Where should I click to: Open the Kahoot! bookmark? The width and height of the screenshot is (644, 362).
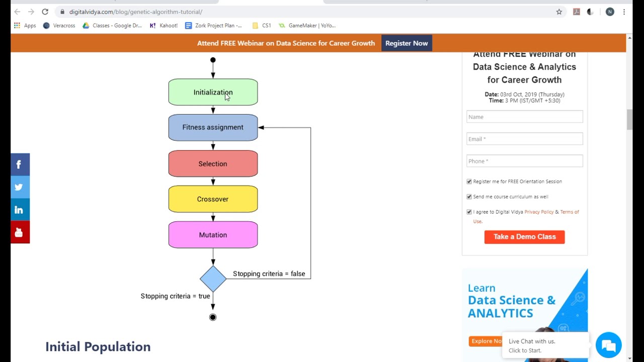click(164, 25)
